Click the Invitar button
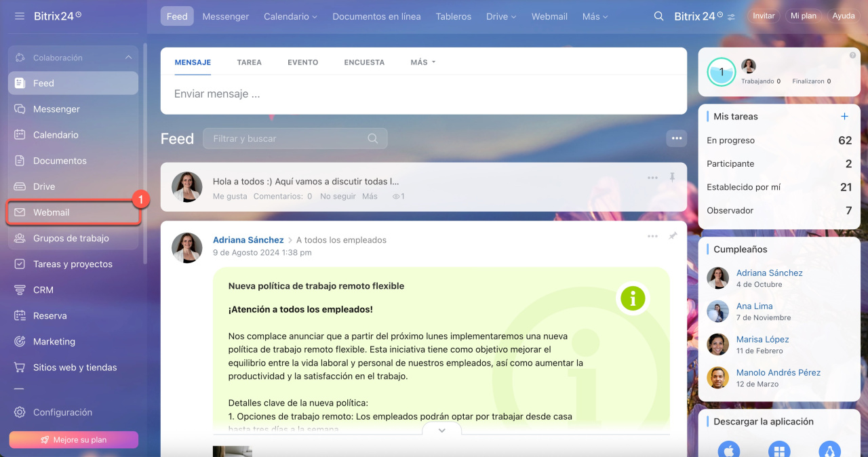This screenshot has height=457, width=868. 764,16
